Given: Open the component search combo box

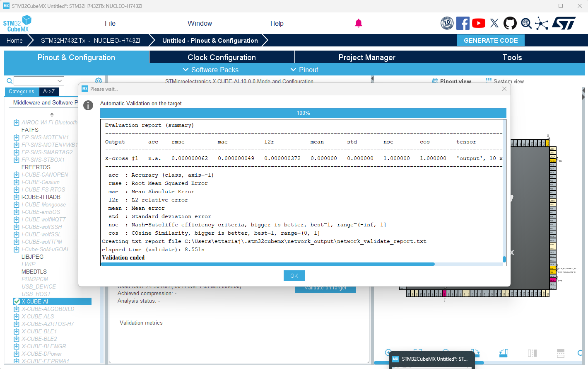Looking at the screenshot, I should coord(39,80).
